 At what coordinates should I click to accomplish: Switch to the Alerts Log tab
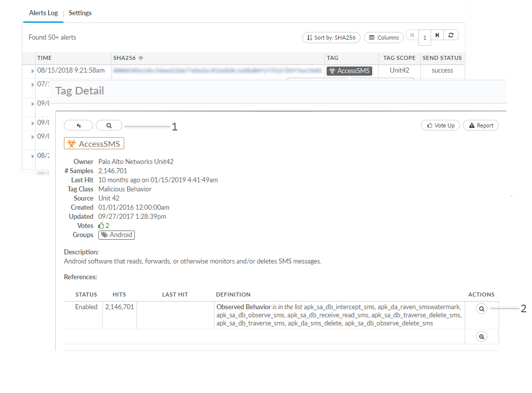tap(44, 13)
